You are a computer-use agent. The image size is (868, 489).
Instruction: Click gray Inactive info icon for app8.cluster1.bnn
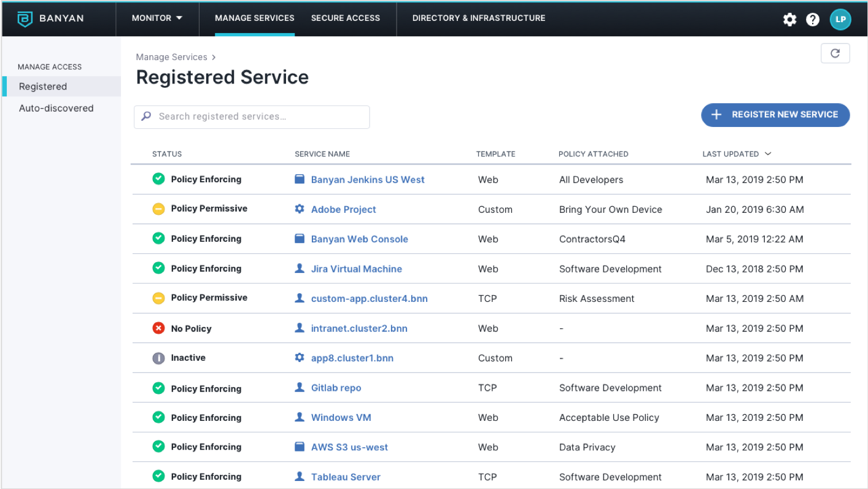coord(158,358)
